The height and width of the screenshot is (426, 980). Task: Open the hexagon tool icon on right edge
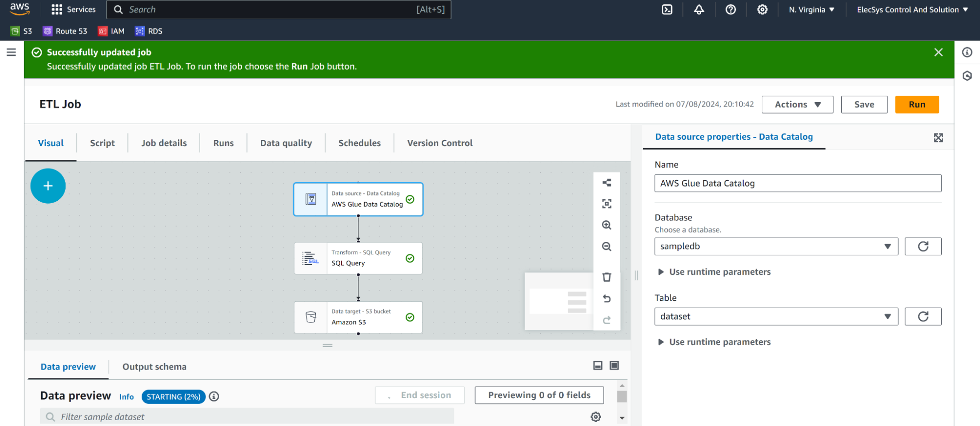click(967, 76)
